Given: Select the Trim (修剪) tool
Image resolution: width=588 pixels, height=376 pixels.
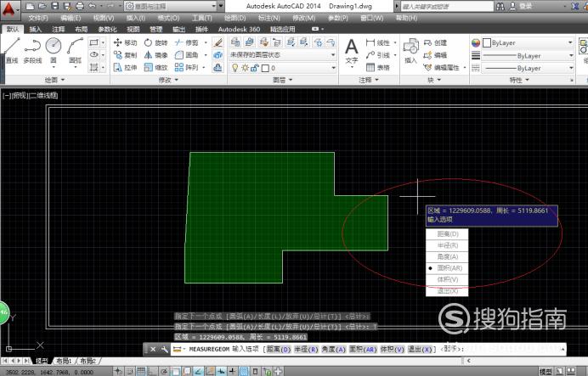Looking at the screenshot, I should tap(187, 42).
